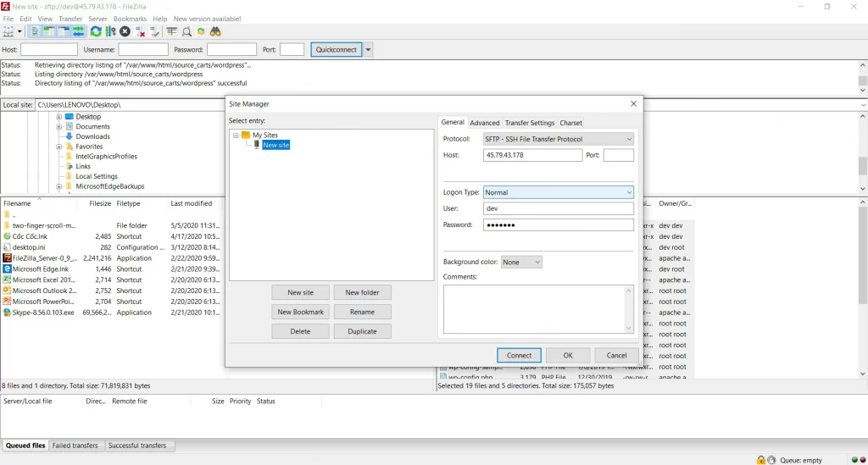Image resolution: width=868 pixels, height=465 pixels.
Task: Refresh the file and folder lists
Action: (96, 31)
